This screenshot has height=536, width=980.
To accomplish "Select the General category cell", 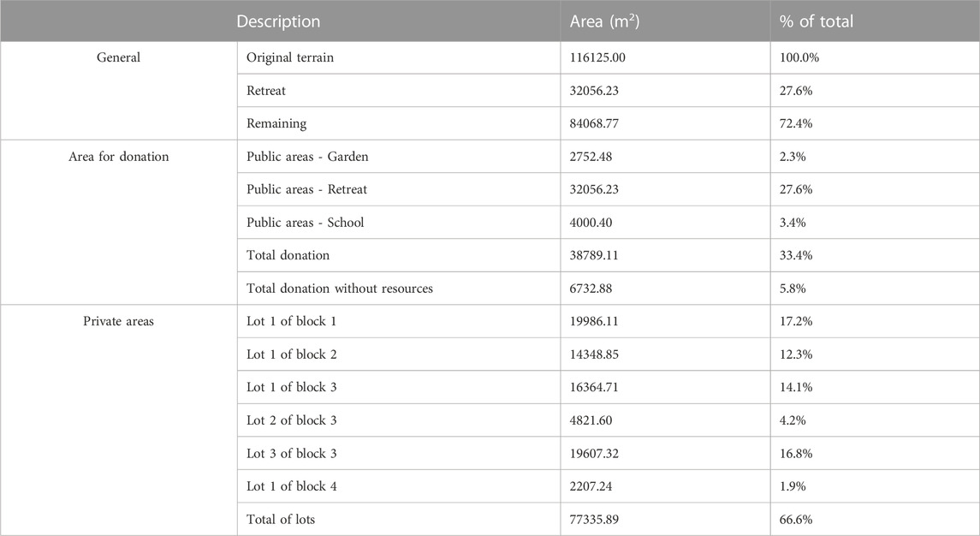I will click(118, 57).
